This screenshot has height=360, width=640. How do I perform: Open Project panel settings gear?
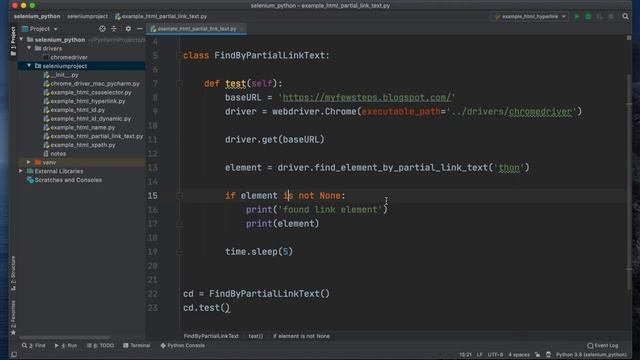128,29
